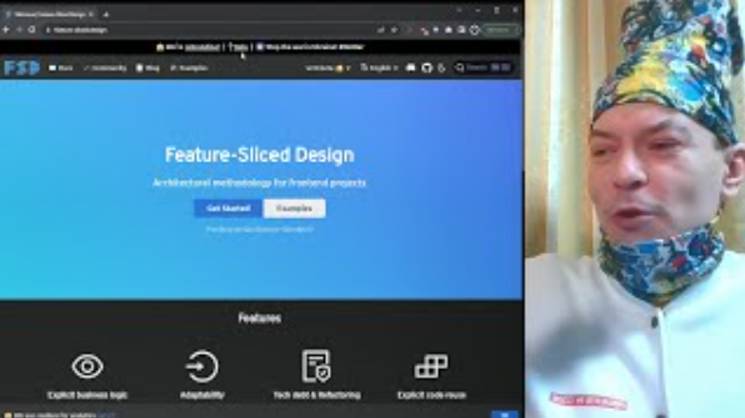
Task: Click the Tech debt & Refactoring icon
Action: [316, 366]
